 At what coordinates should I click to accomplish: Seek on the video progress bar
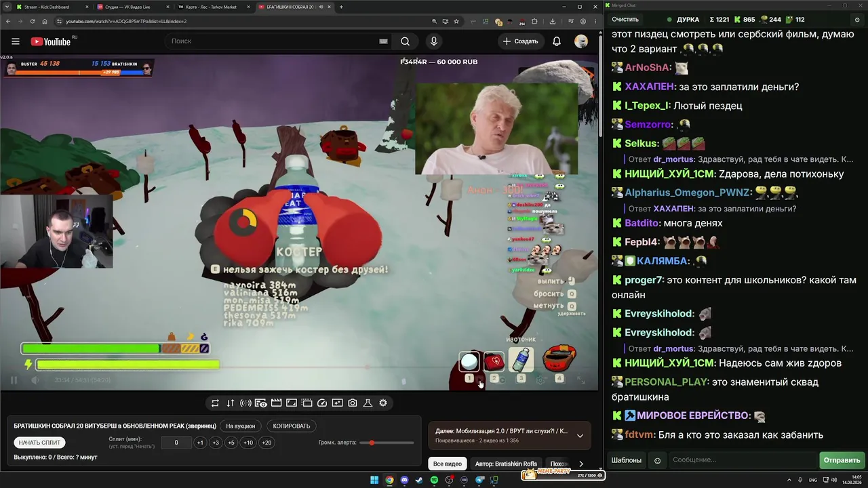[299, 367]
